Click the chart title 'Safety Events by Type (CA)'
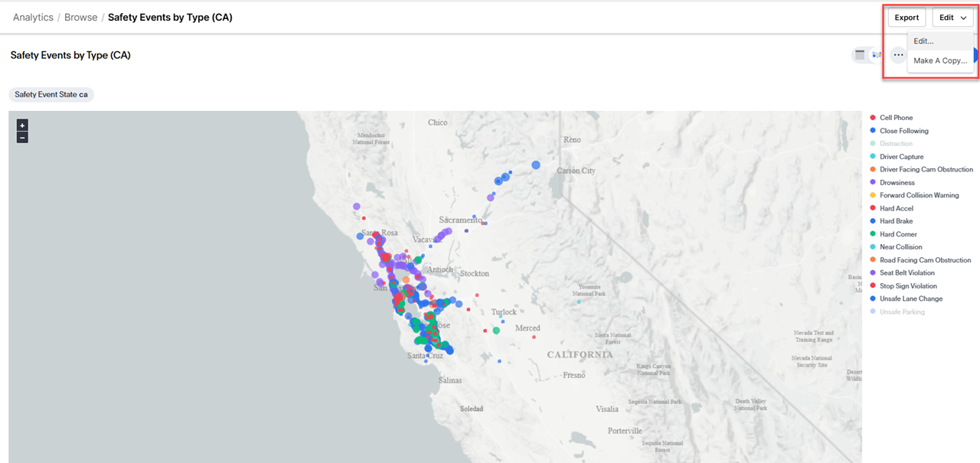980x463 pixels. tap(70, 55)
